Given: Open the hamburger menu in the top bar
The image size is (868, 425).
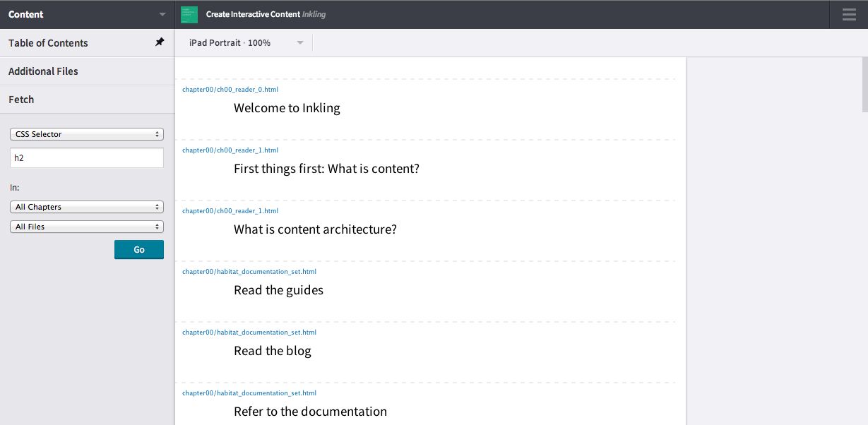Looking at the screenshot, I should tap(848, 14).
